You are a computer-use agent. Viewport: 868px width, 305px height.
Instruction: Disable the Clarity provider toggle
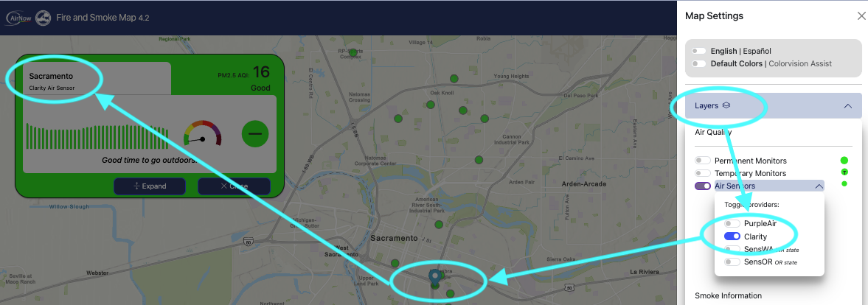pyautogui.click(x=732, y=236)
